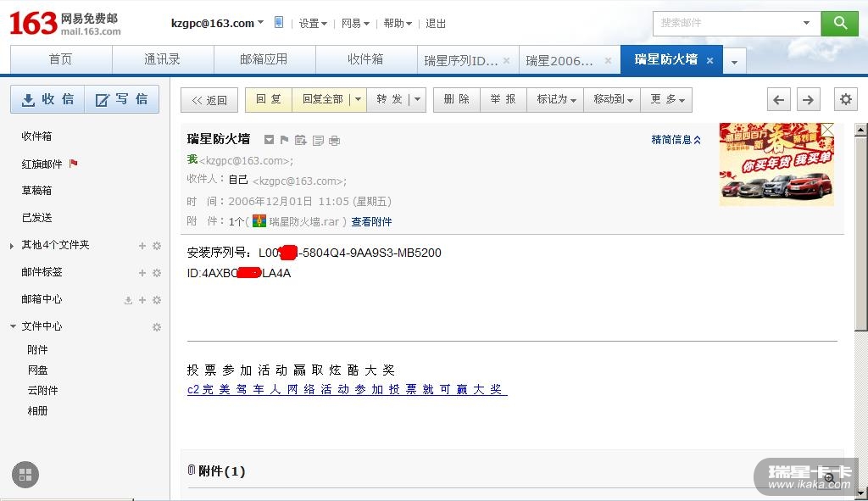Go to previous email with left arrow
Viewport: 868px width, 501px height.
[x=778, y=100]
